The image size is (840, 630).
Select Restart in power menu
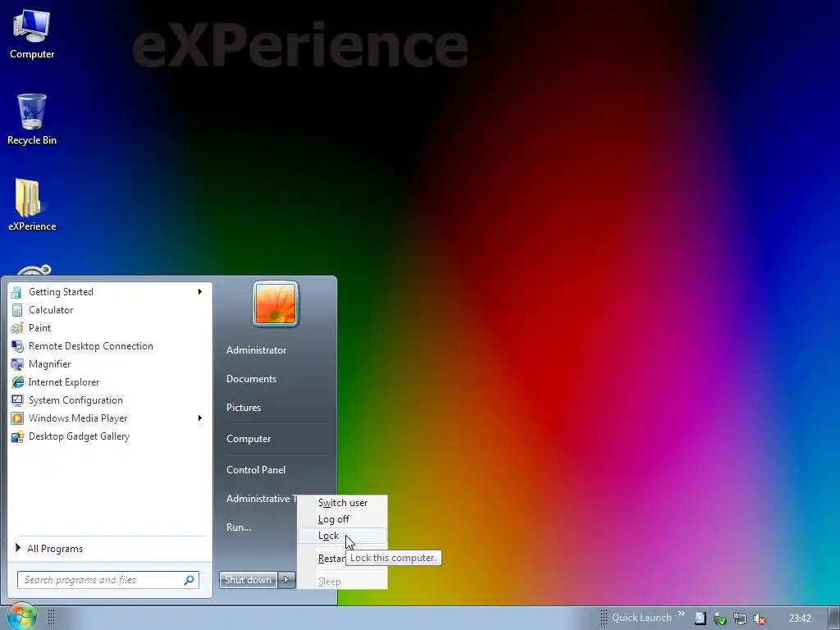[x=331, y=559]
